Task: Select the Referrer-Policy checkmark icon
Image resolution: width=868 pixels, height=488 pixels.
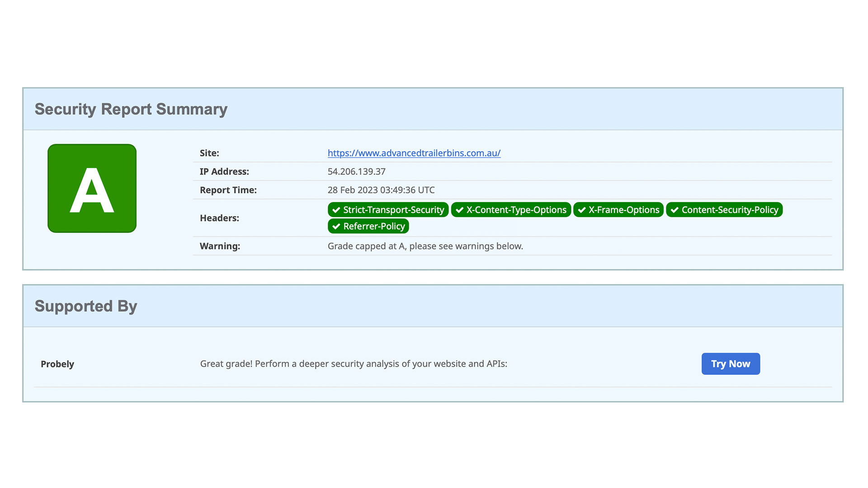Action: 336,226
